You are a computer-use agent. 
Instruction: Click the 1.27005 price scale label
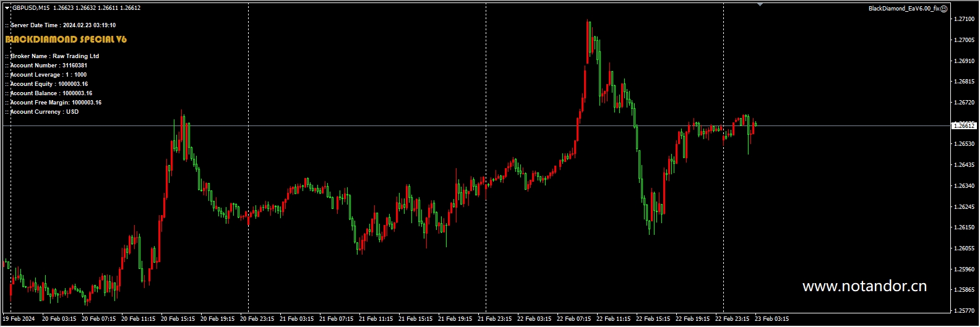[964, 40]
